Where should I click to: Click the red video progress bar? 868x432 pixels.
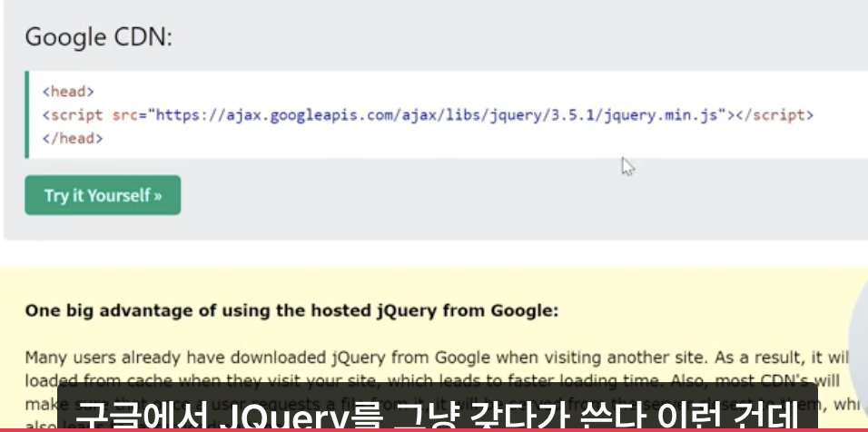click(x=434, y=430)
